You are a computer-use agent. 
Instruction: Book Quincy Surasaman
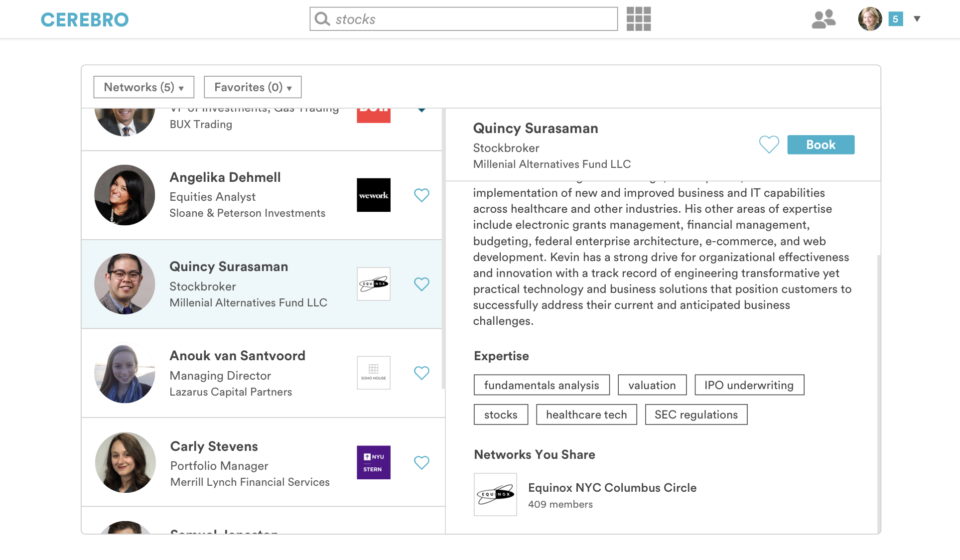[x=821, y=144]
